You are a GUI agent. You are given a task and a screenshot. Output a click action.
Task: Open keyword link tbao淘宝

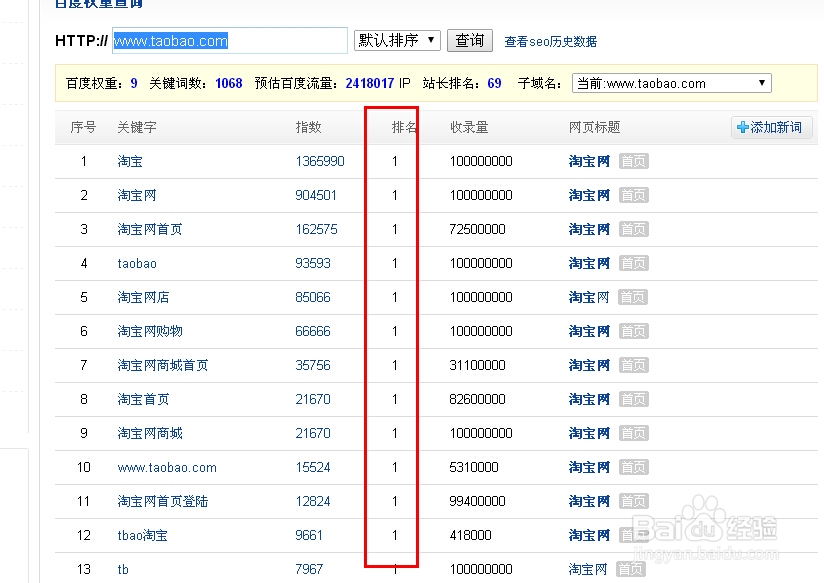(x=142, y=535)
